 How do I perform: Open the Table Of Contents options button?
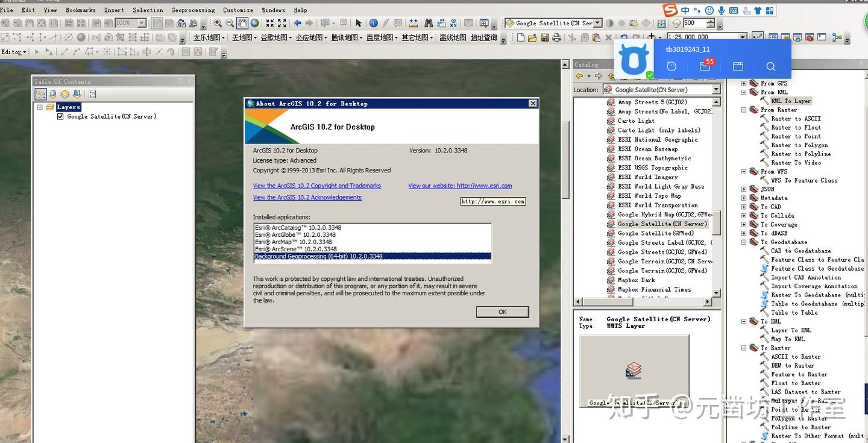point(92,94)
